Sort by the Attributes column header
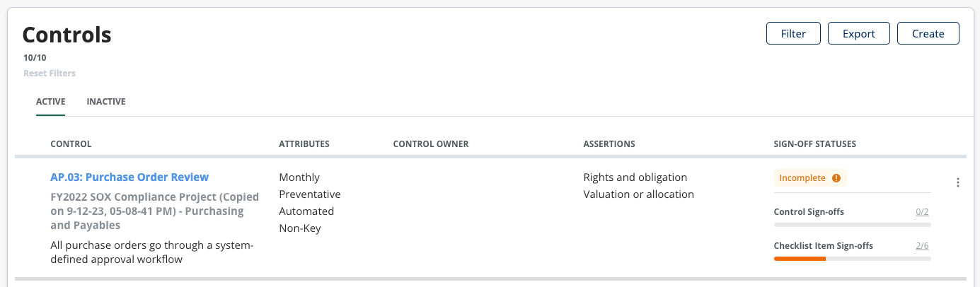Viewport: 980px width, 287px height. [x=304, y=144]
